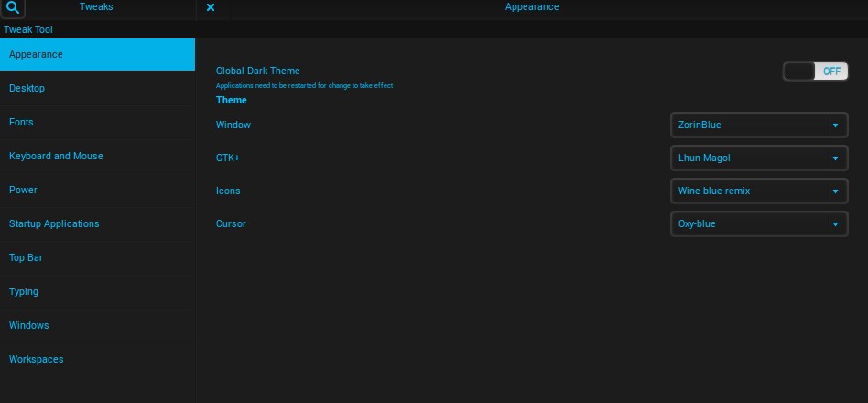
Task: Open Workspaces settings
Action: [x=97, y=360]
